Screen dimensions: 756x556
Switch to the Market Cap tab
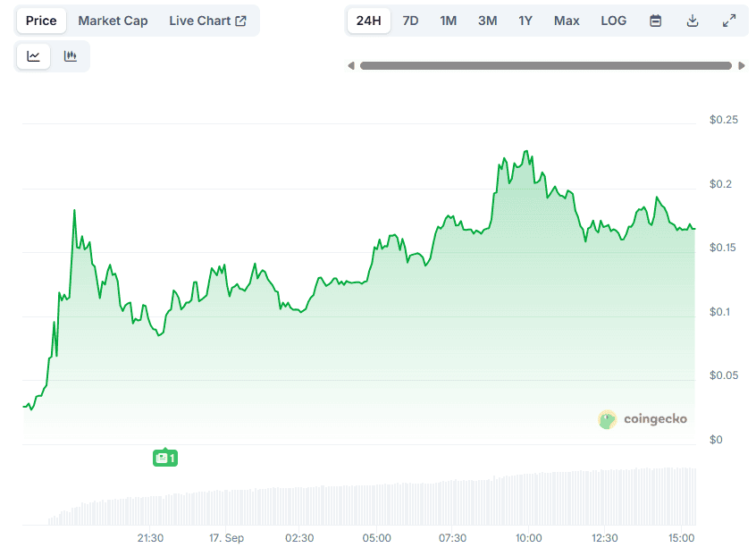coord(113,21)
